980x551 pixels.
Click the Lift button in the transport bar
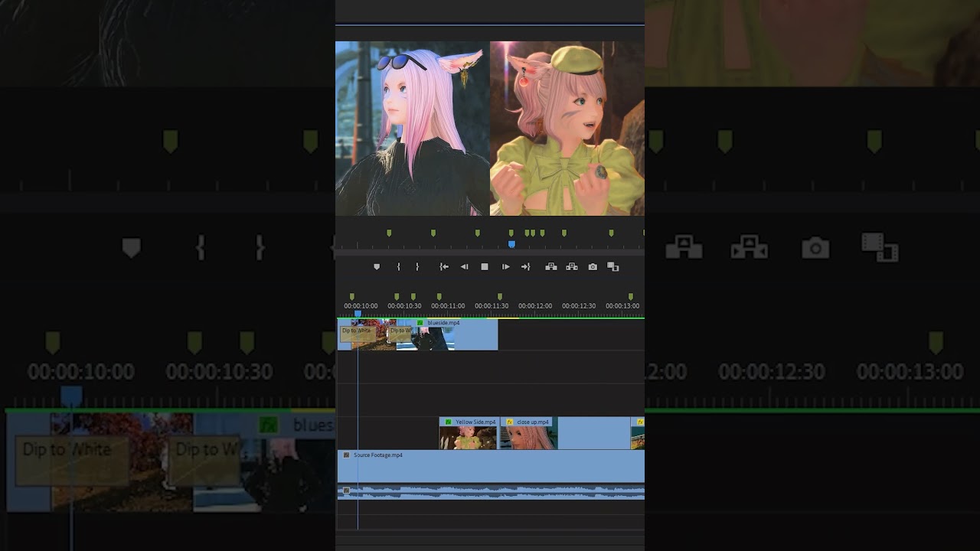coord(550,267)
